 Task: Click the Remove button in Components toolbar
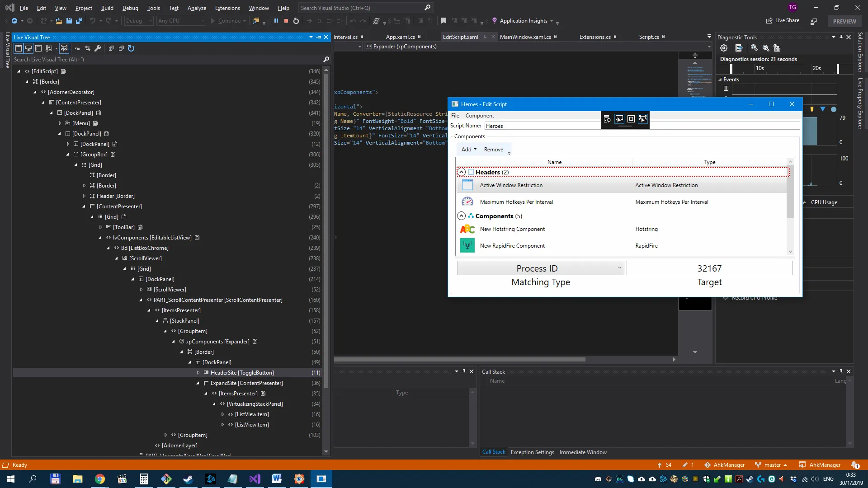click(x=493, y=150)
